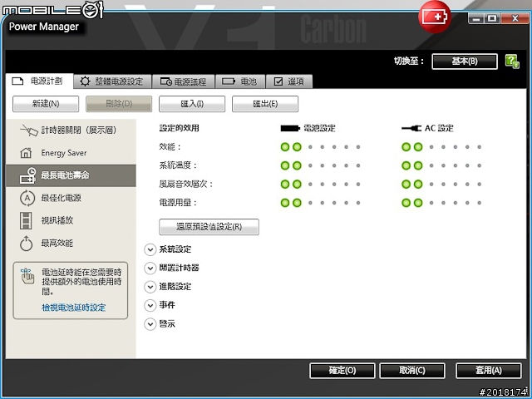Click 還原預設值設定(R) button
This screenshot has width=532, height=399.
pos(209,227)
